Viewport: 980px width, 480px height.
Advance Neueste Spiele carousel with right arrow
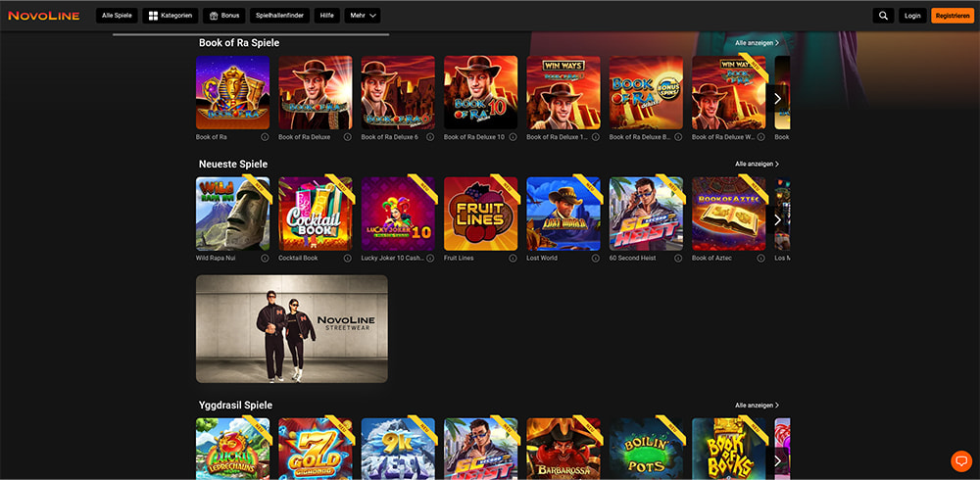pyautogui.click(x=778, y=219)
